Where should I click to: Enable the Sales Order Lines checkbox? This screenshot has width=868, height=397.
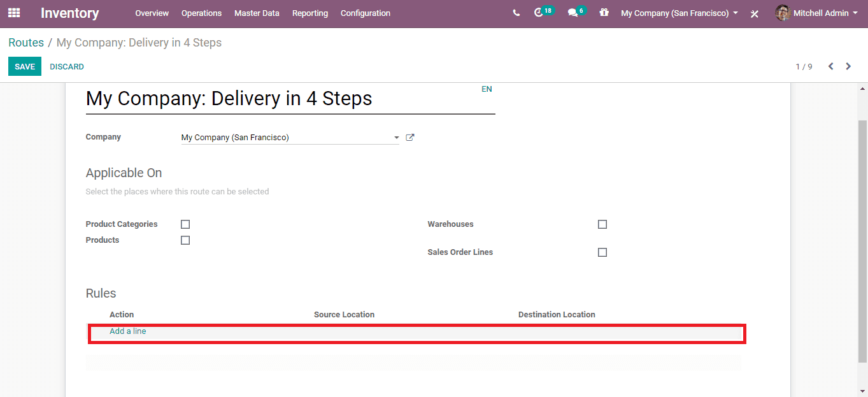(602, 252)
